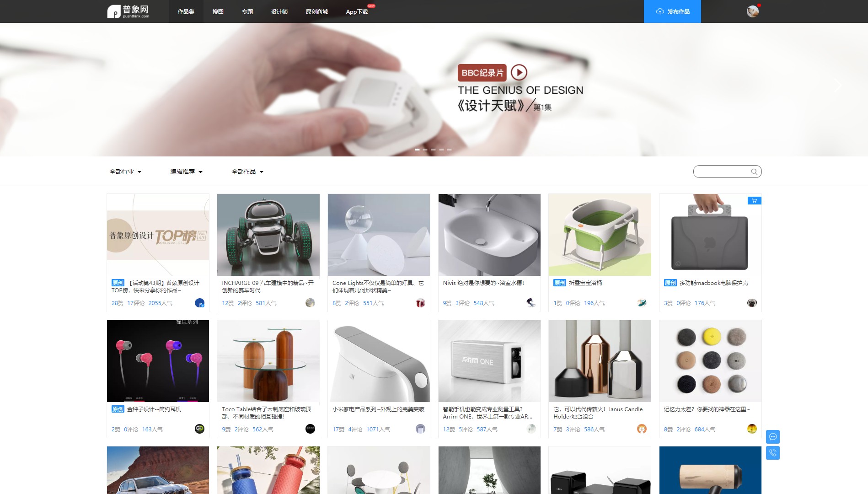Click the floating chat bubble icon
The width and height of the screenshot is (868, 494).
[772, 437]
